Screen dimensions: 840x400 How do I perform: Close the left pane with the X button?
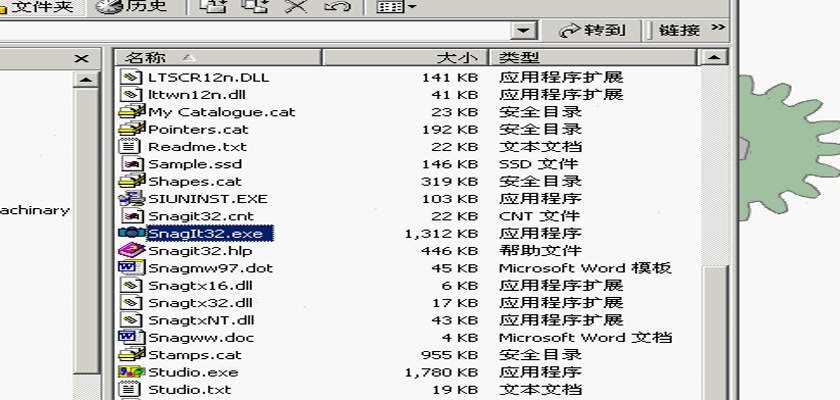click(81, 58)
